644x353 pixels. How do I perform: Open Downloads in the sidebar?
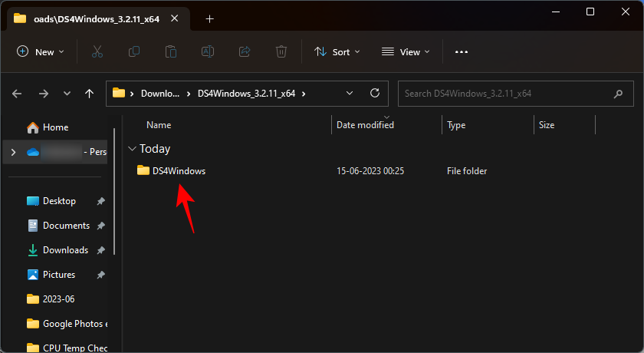click(x=58, y=250)
